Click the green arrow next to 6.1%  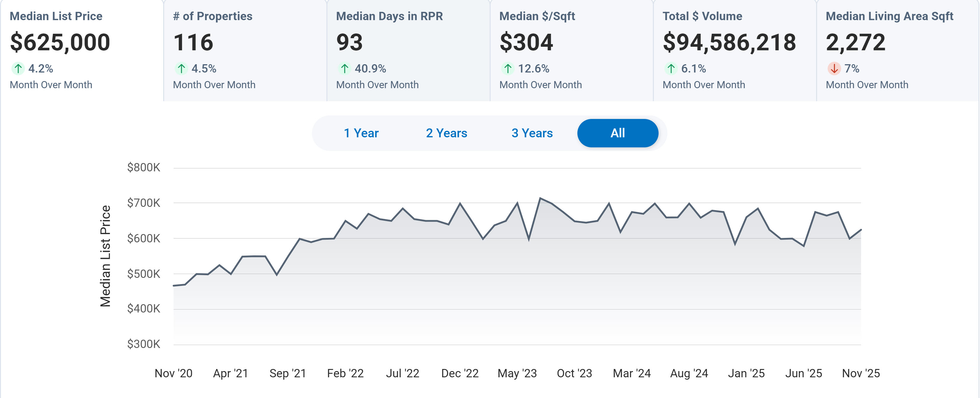[x=671, y=68]
